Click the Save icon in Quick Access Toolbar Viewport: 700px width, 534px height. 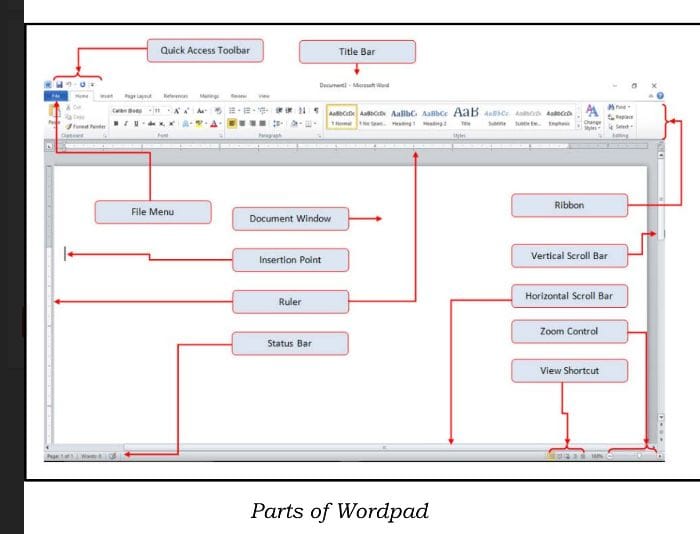click(59, 84)
